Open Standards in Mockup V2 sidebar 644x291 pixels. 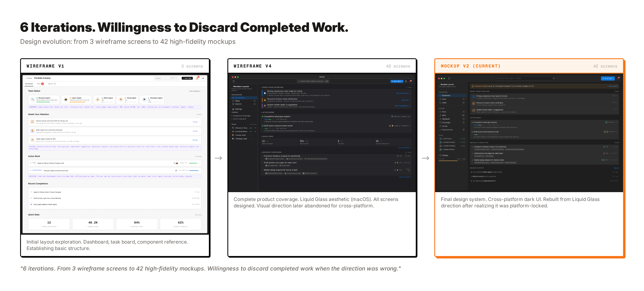452,119
